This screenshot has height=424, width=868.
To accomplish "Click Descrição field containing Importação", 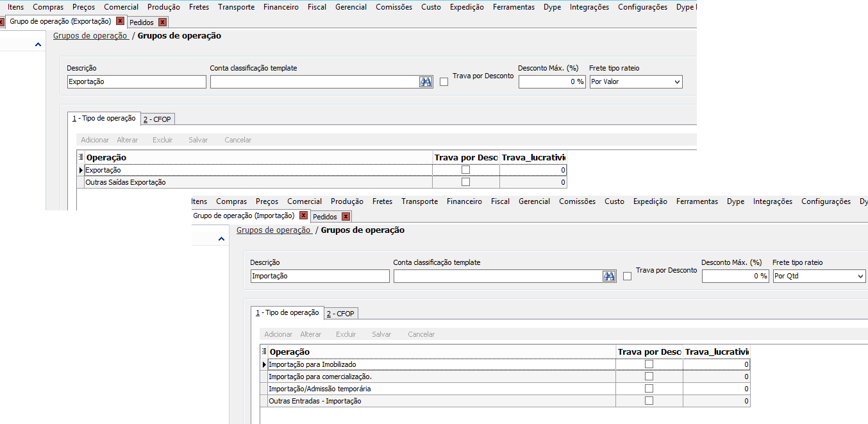I will (x=320, y=276).
